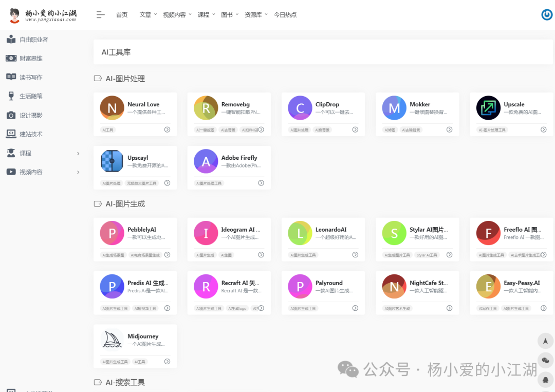
Task: Open the Predis AI tool icon
Action: pos(112,286)
